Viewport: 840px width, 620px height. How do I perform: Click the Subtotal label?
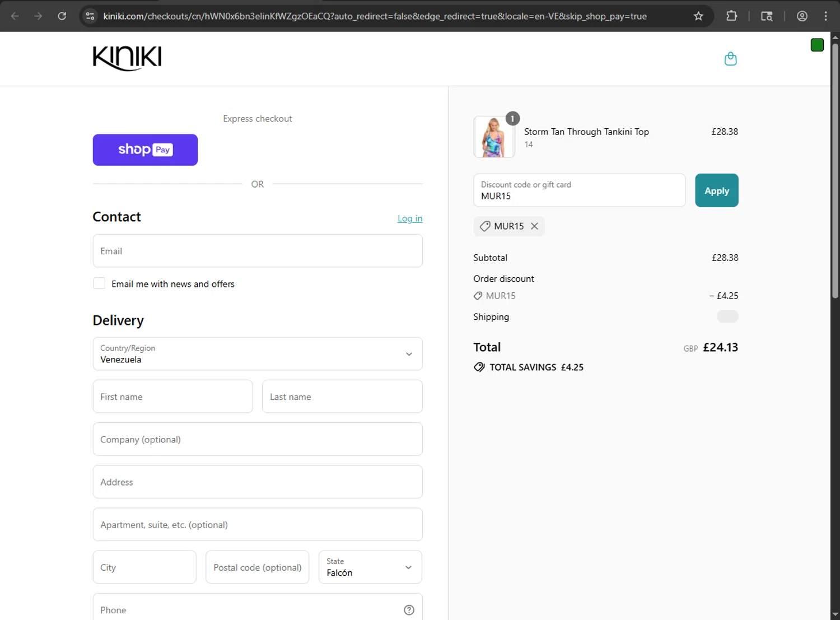pos(490,258)
